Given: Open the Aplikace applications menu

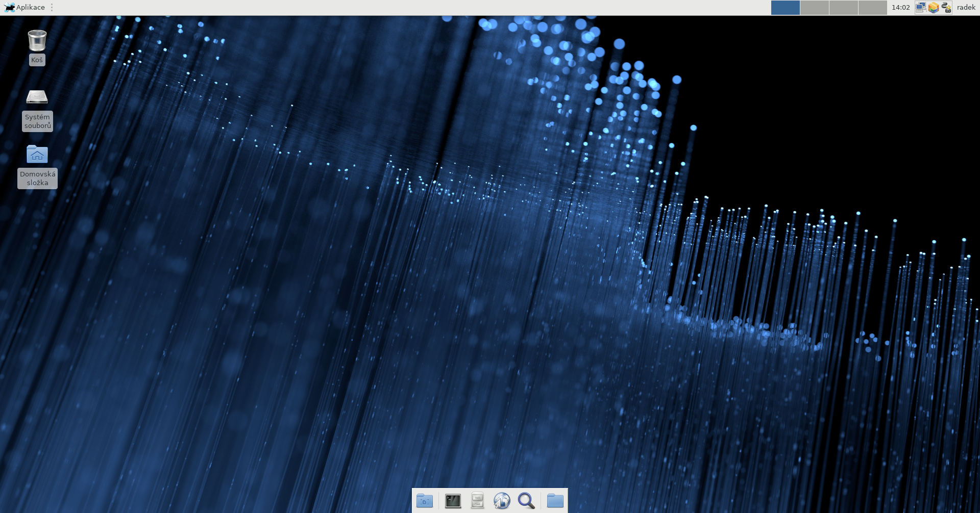Looking at the screenshot, I should [24, 7].
